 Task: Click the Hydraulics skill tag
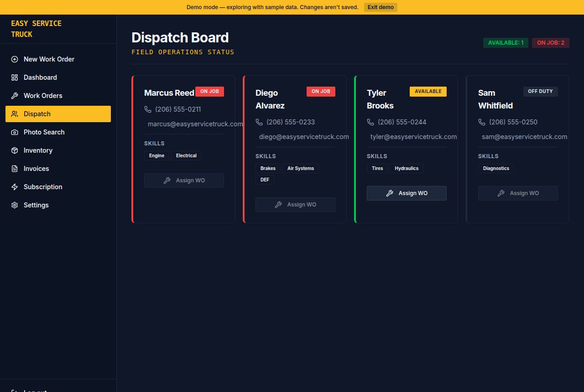click(407, 169)
